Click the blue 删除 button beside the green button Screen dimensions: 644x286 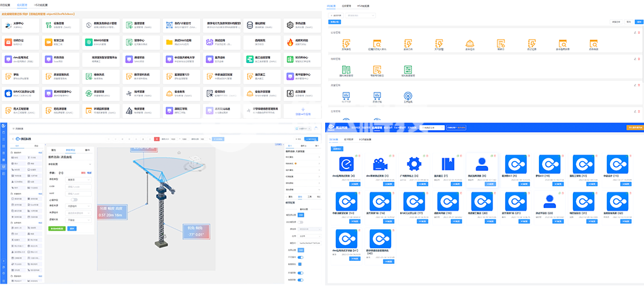tap(72, 228)
